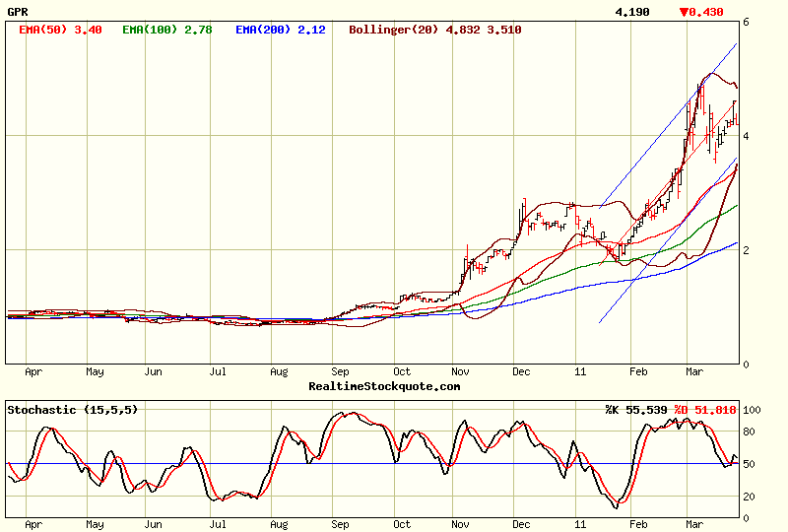
Task: Click the last price 4.190
Action: point(632,12)
